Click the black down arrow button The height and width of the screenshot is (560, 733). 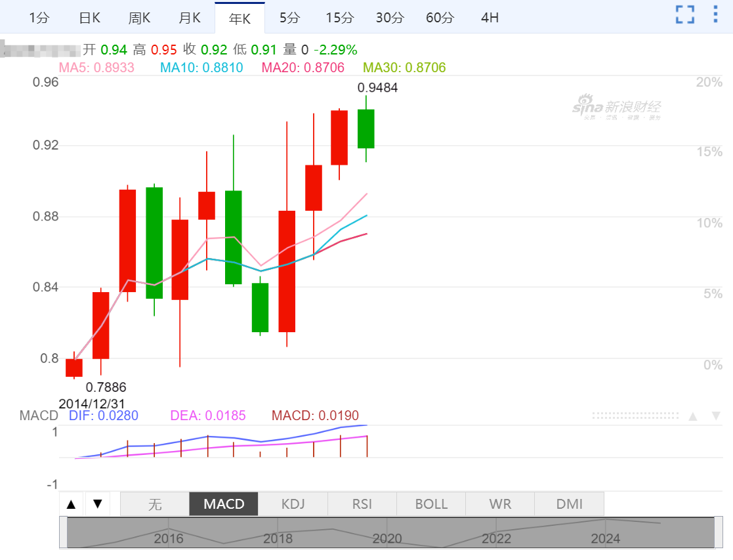98,504
